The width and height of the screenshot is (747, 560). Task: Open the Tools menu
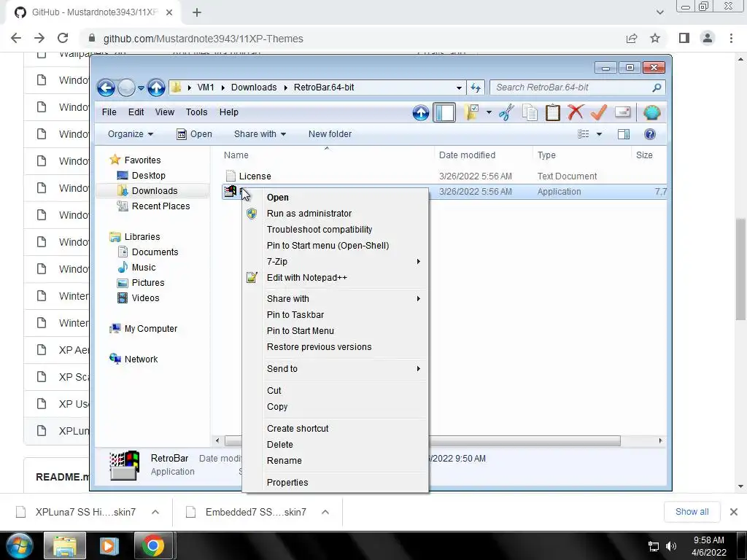click(x=196, y=112)
